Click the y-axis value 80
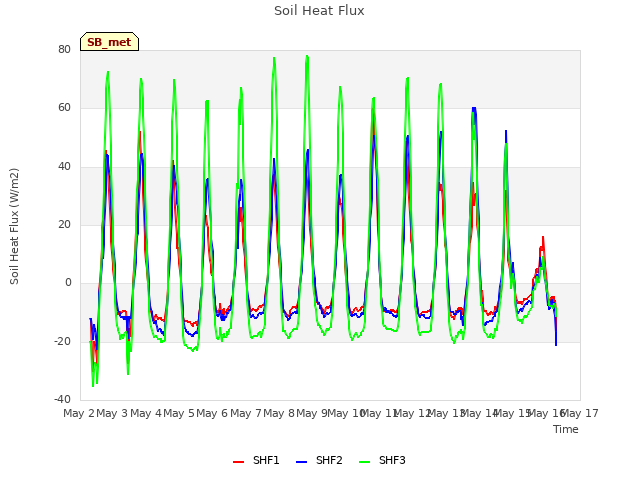Screen dimensions: 640x480 click(64, 49)
